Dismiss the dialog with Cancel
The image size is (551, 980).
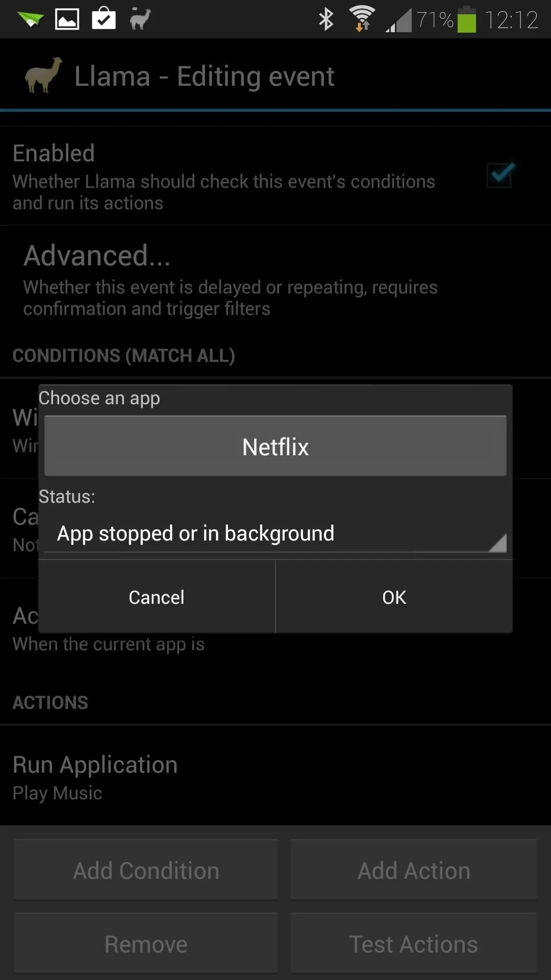click(x=157, y=597)
